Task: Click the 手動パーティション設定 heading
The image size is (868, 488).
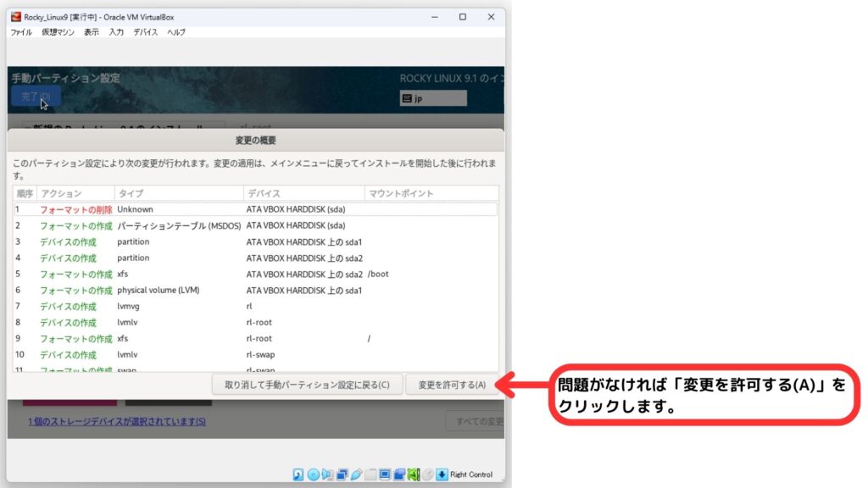Action: coord(66,78)
